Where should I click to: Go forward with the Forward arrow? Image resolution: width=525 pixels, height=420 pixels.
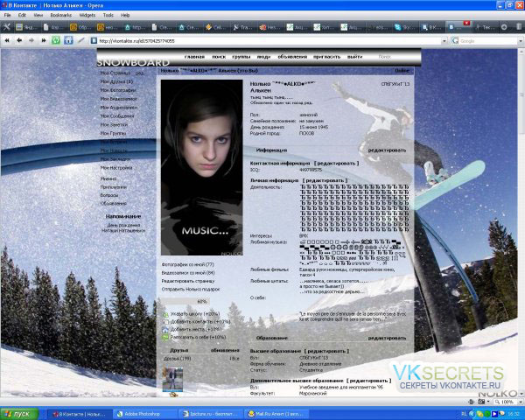(x=31, y=40)
